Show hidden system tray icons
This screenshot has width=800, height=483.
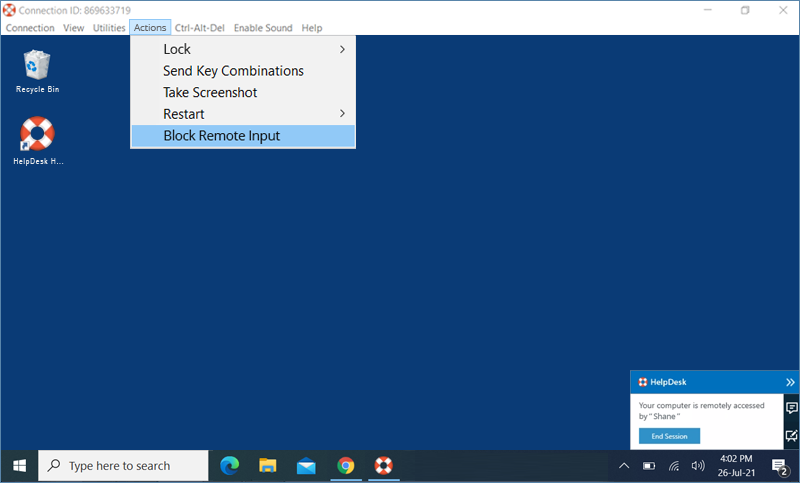tap(624, 465)
